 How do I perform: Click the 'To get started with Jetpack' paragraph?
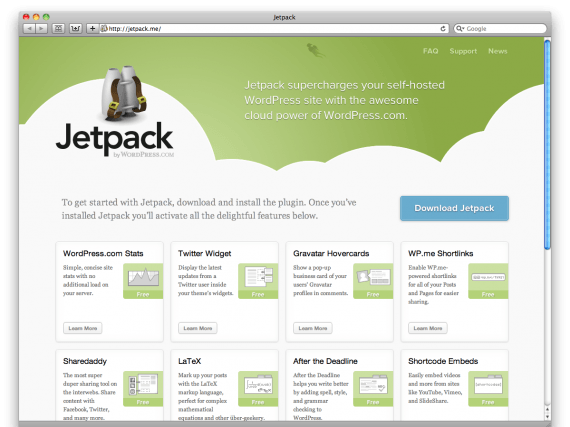pos(209,209)
